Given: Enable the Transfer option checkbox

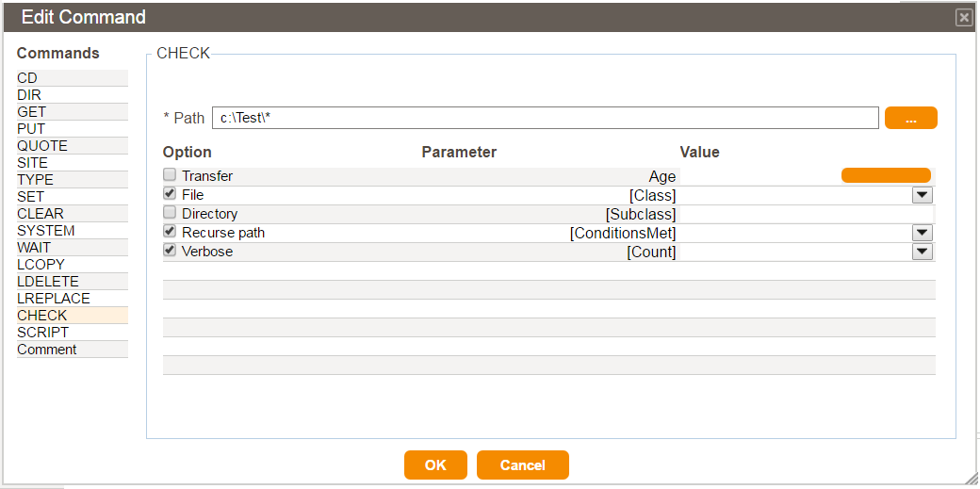Looking at the screenshot, I should tap(170, 174).
